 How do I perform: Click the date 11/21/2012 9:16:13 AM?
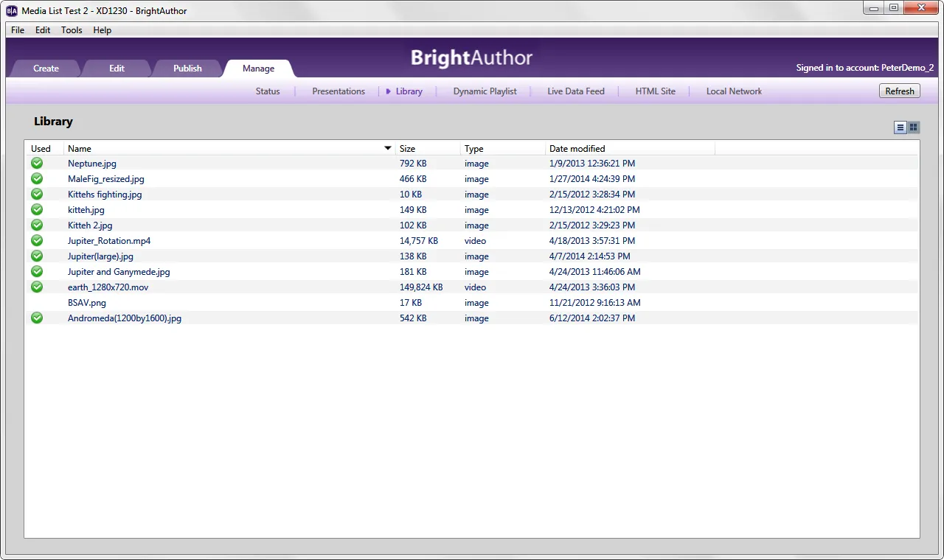click(595, 303)
